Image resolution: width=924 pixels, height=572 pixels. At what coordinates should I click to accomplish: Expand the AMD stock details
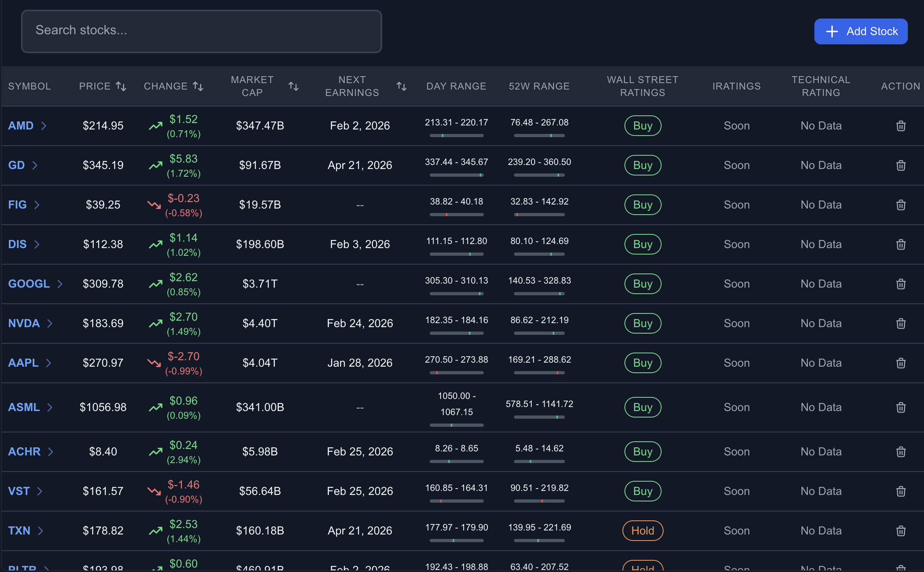click(44, 126)
